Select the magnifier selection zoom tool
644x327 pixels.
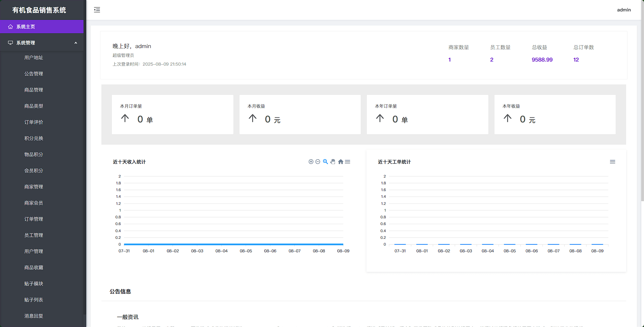(x=325, y=162)
